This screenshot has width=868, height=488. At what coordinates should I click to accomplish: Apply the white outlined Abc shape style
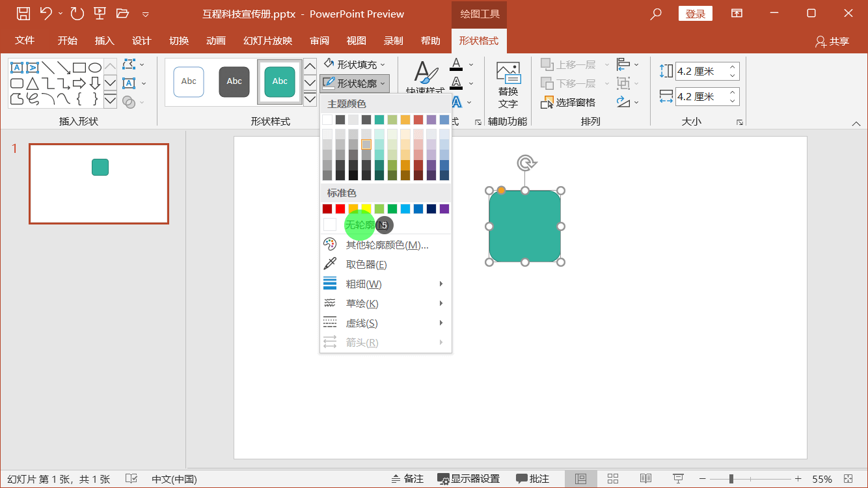[189, 81]
